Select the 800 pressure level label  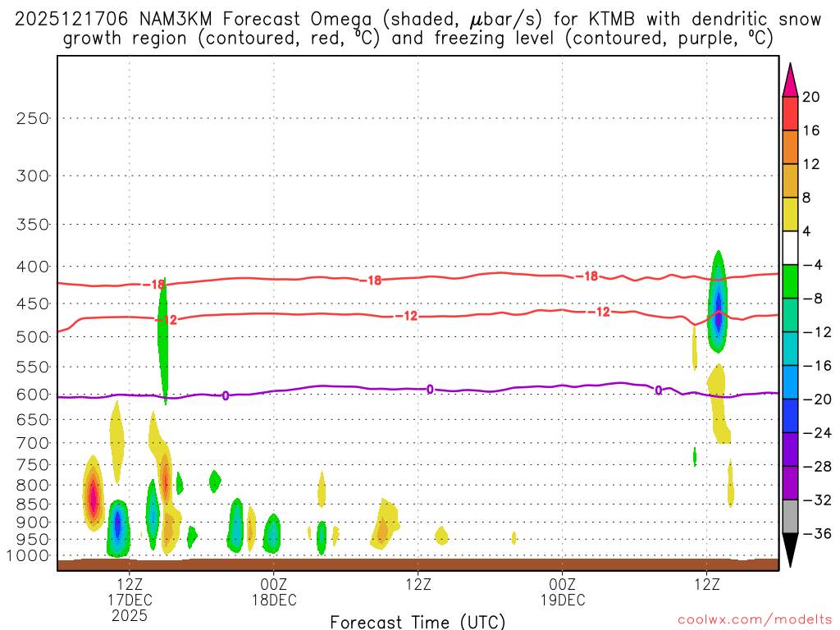[x=33, y=486]
